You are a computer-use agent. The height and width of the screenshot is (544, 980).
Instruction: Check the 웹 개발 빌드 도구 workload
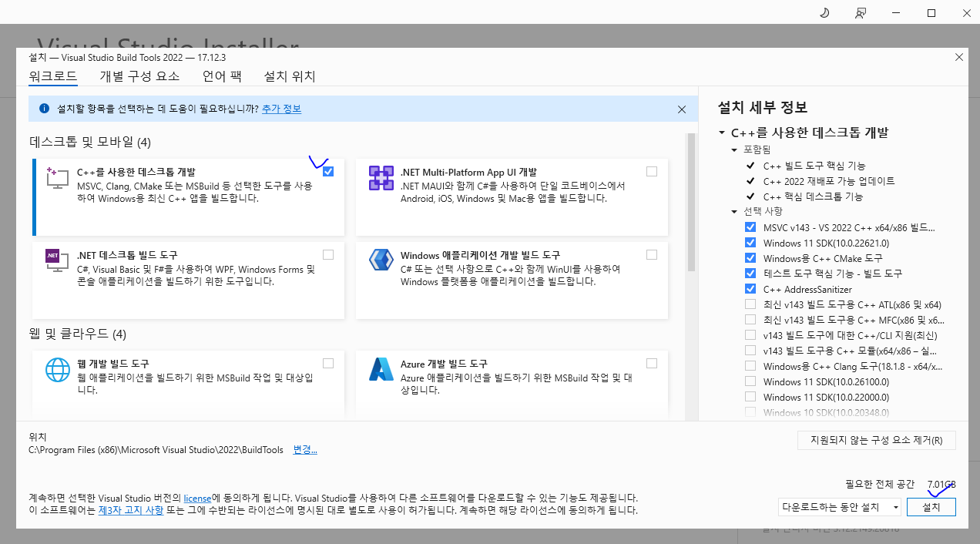(x=328, y=363)
